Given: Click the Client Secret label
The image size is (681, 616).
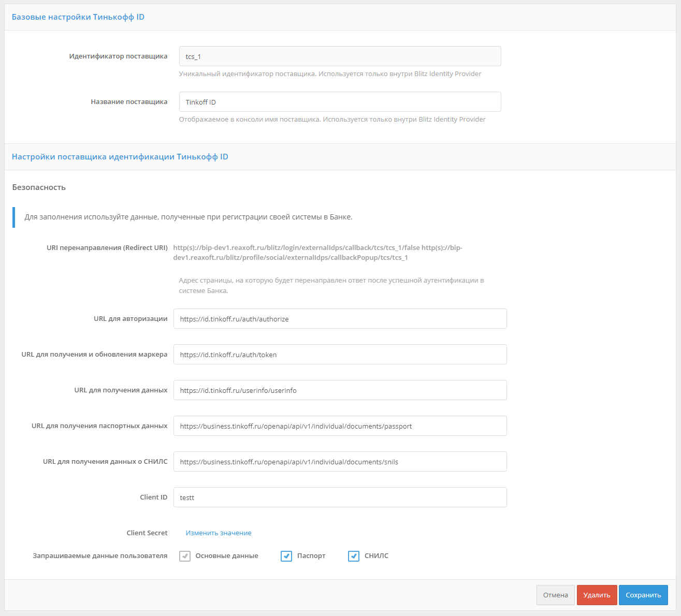Looking at the screenshot, I should pyautogui.click(x=147, y=533).
